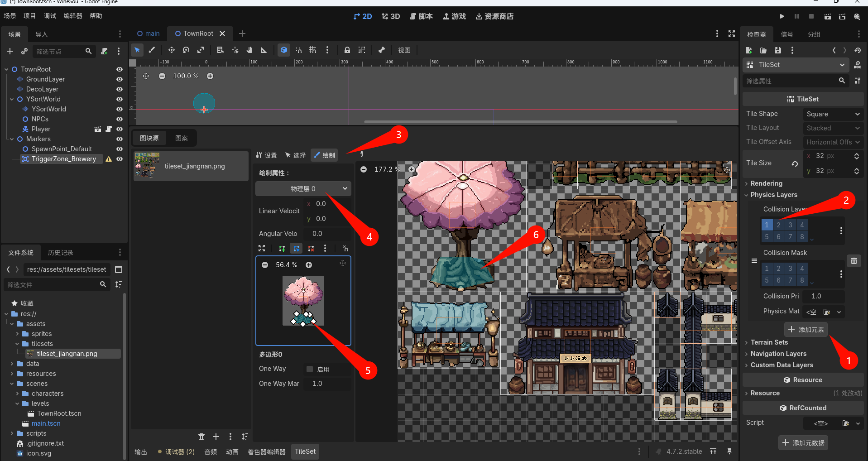The image size is (868, 461).
Task: Delete the Physics Layer with trash icon
Action: coord(854,261)
